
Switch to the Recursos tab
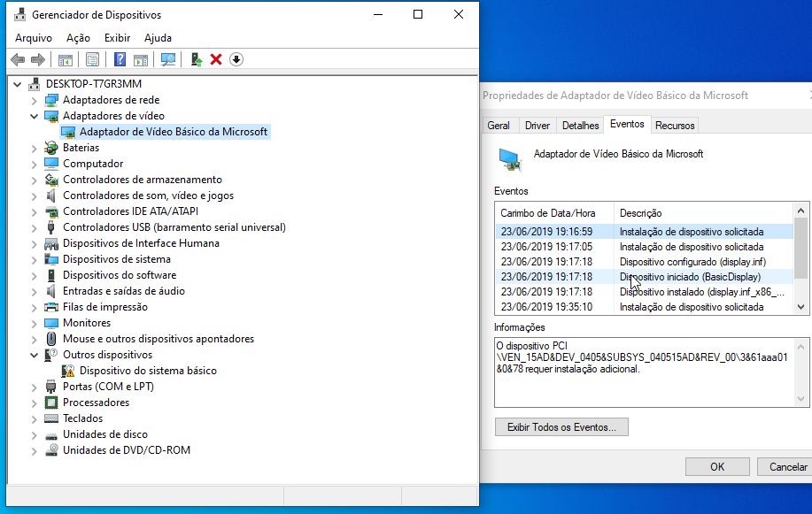[675, 126]
